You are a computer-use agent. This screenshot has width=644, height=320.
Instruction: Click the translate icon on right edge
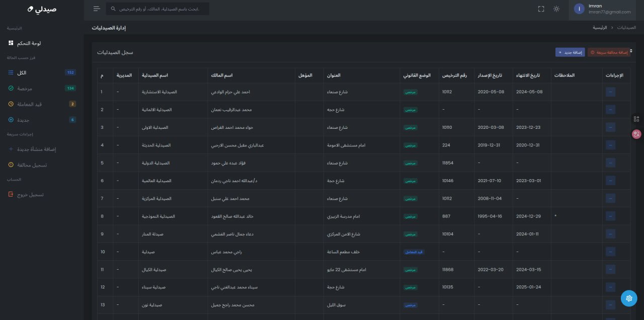[636, 134]
